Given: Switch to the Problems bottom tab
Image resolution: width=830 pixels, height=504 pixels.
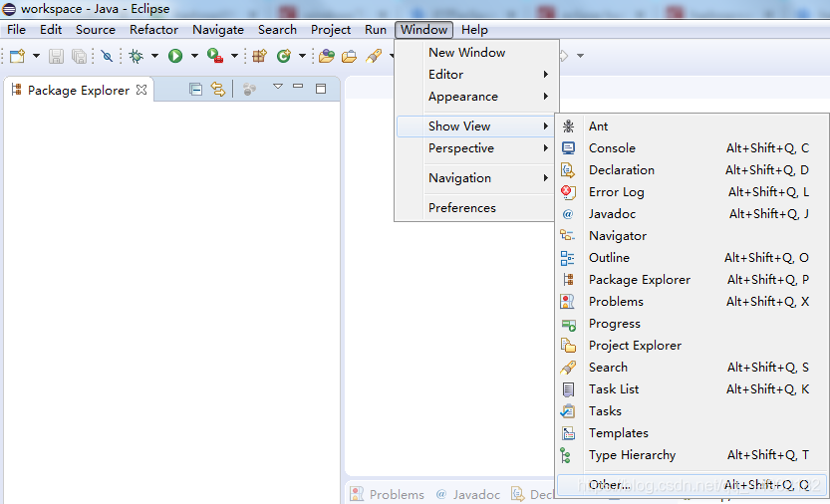Looking at the screenshot, I should [x=388, y=494].
